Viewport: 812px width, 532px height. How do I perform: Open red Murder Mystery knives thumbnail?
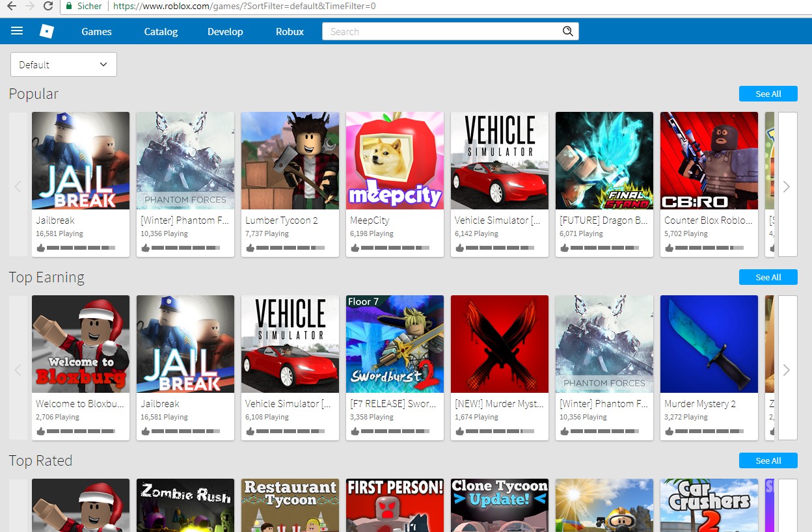(500, 344)
